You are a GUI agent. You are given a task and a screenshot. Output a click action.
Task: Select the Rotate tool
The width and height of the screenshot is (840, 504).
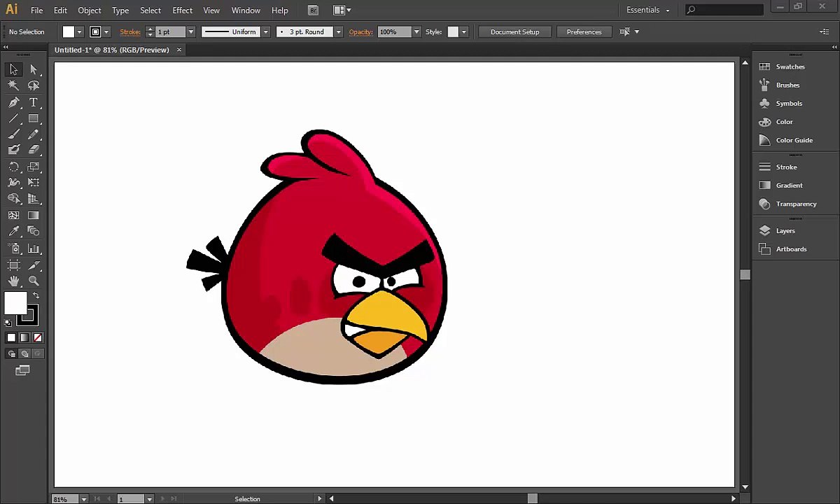point(13,167)
